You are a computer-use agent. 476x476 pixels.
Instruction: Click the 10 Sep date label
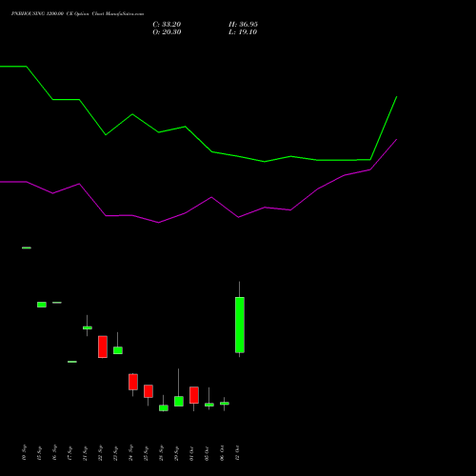click(x=25, y=453)
